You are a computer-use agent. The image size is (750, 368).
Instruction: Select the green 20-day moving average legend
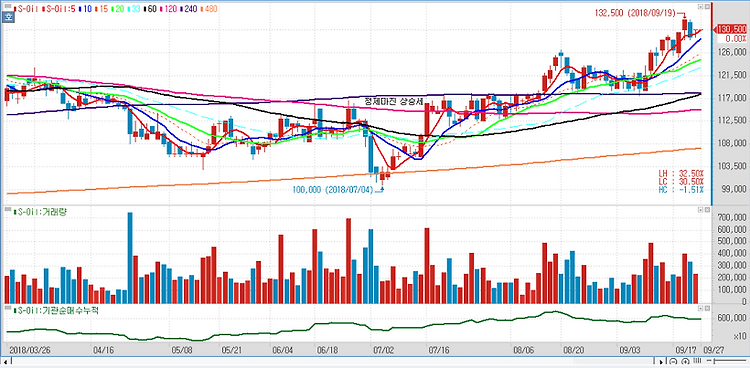118,9
